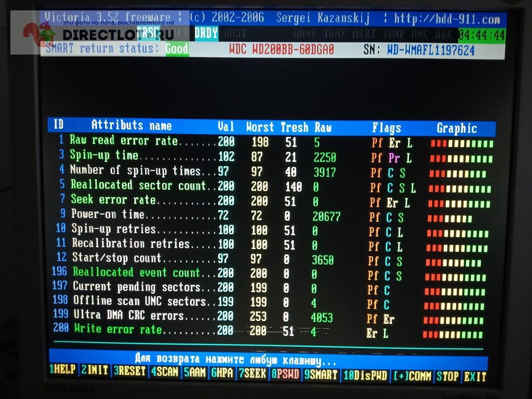Select Ultra DMA CRC errors attribute

pyautogui.click(x=129, y=315)
